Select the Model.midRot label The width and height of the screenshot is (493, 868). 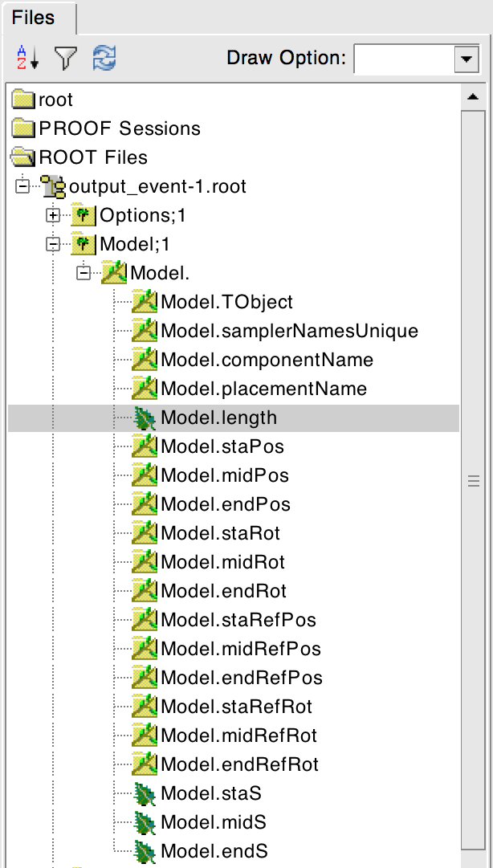pyautogui.click(x=223, y=562)
